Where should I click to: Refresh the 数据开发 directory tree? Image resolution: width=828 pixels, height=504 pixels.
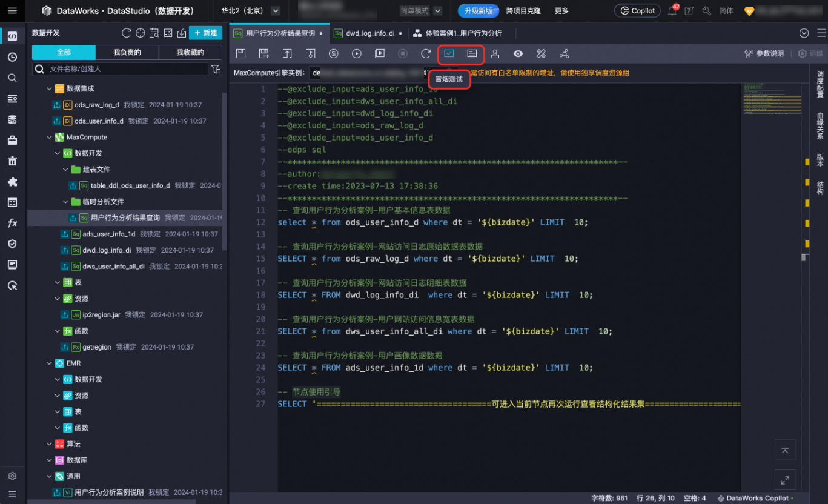coord(126,33)
